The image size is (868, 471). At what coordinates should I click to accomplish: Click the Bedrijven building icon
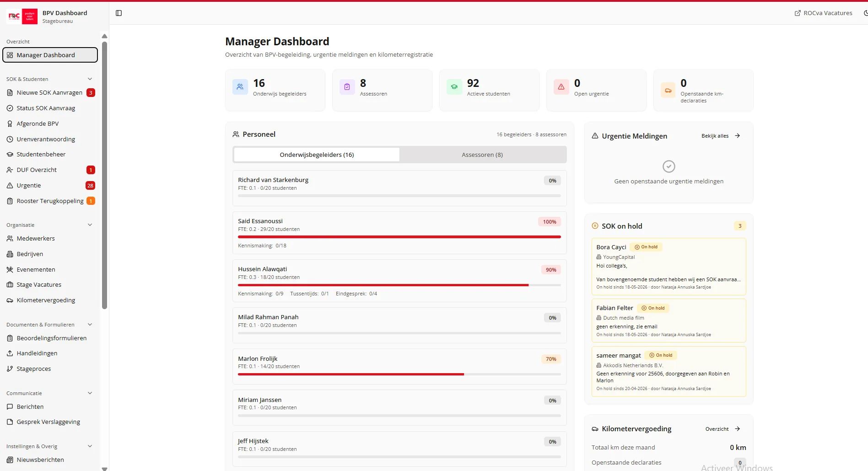(x=10, y=254)
